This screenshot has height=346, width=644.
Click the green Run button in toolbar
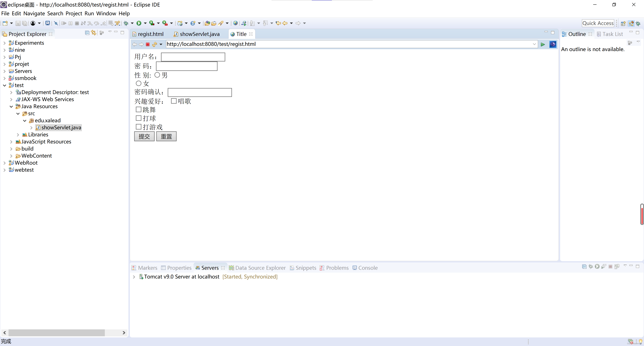[139, 23]
